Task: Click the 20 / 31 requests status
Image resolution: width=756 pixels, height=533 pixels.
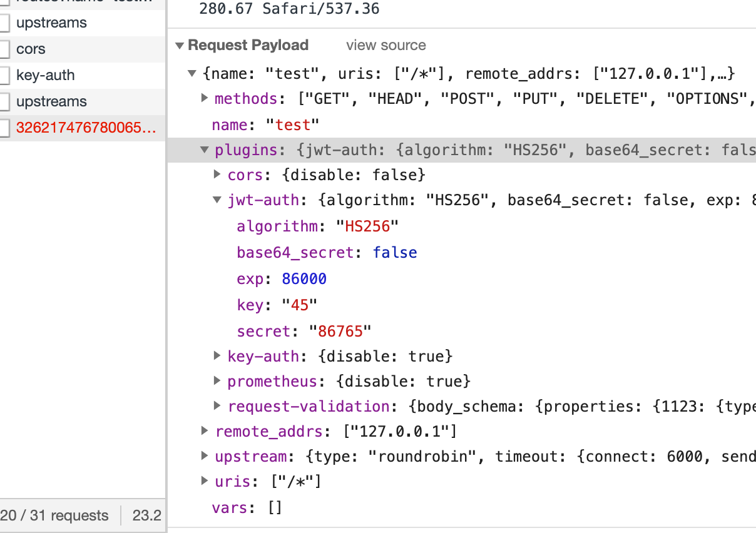Action: click(x=55, y=515)
